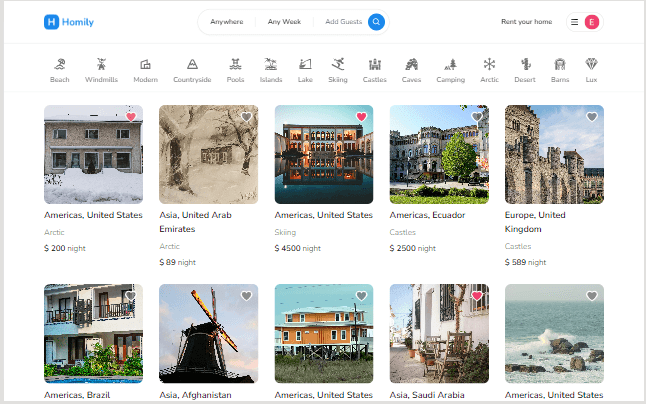The width and height of the screenshot is (646, 404).
Task: Open the Any Week date filter
Action: click(284, 22)
